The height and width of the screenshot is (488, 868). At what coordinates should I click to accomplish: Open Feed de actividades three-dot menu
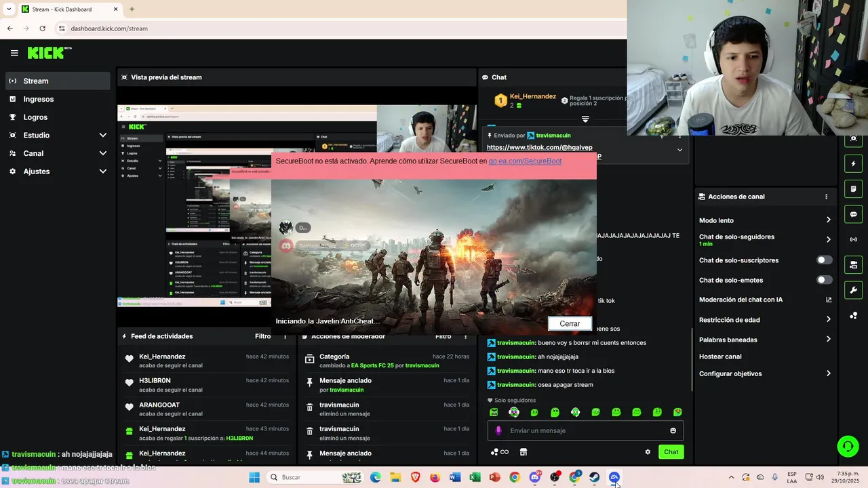285,336
